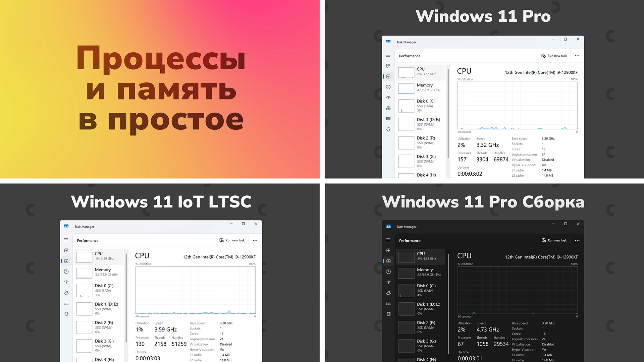644x362 pixels.
Task: Click resource list scrollbar in Windows 11 Pro window
Action: click(448, 114)
